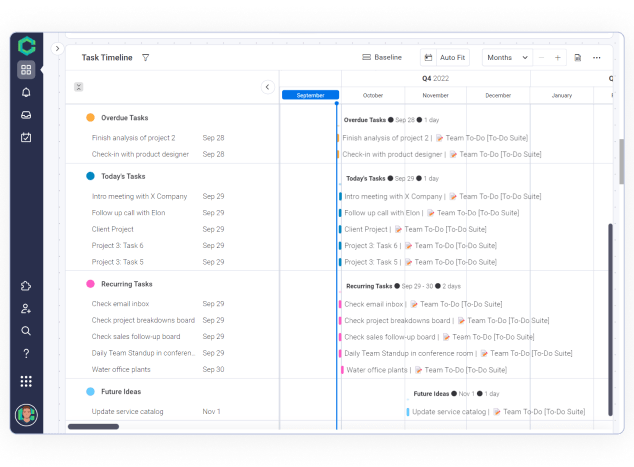Collapse the task list panel with the chevron
Viewport: 634px width, 467px height.
267,87
